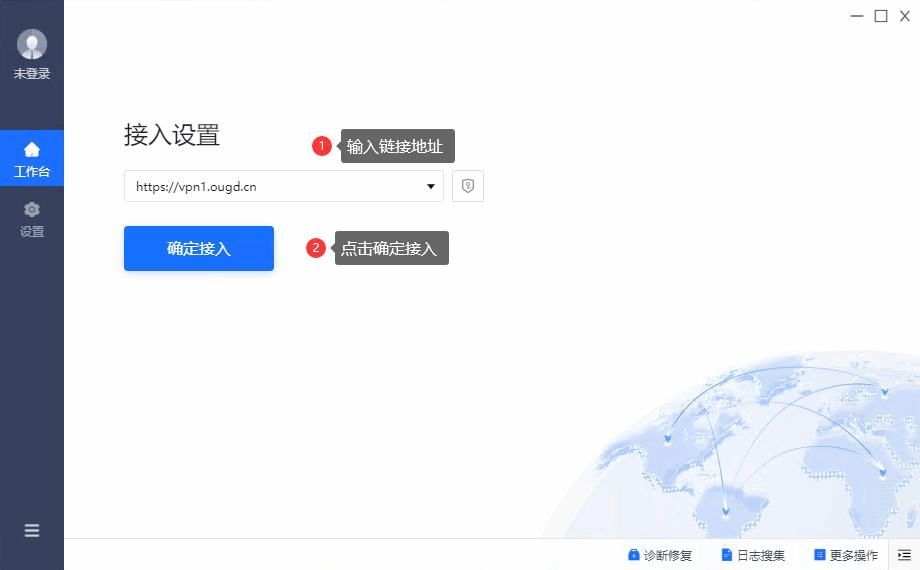The width and height of the screenshot is (920, 570).
Task: Minimize the application window
Action: point(857,16)
